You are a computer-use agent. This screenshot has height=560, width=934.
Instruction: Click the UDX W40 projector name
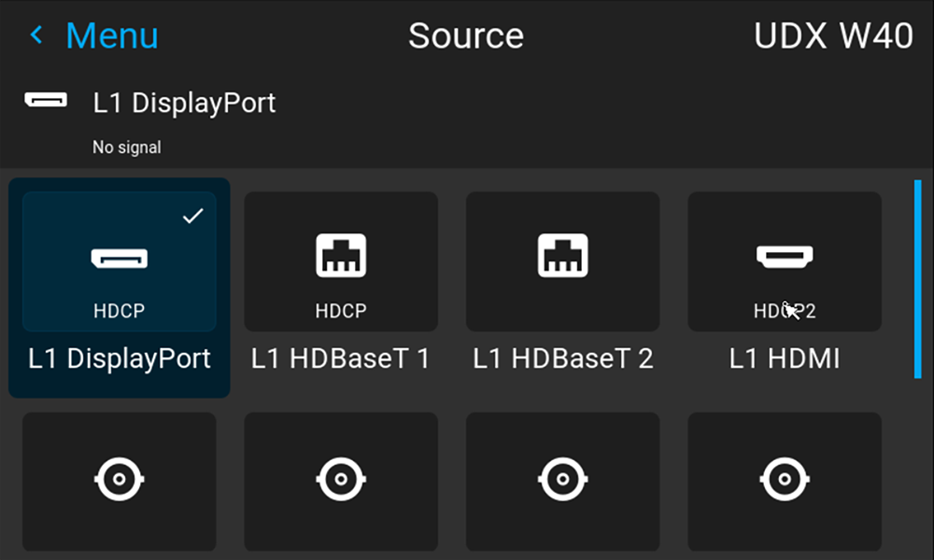tap(833, 35)
